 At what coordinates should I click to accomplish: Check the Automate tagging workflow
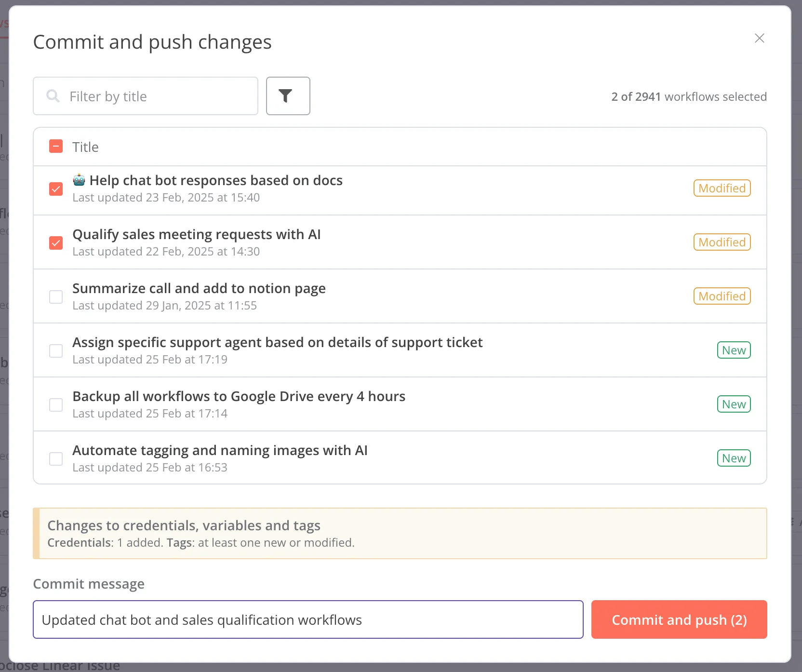pos(56,458)
